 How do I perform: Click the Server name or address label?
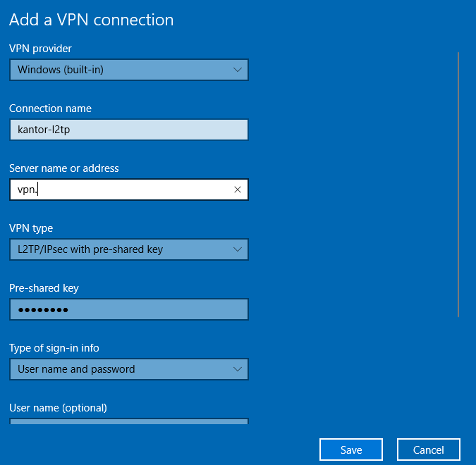pyautogui.click(x=64, y=168)
